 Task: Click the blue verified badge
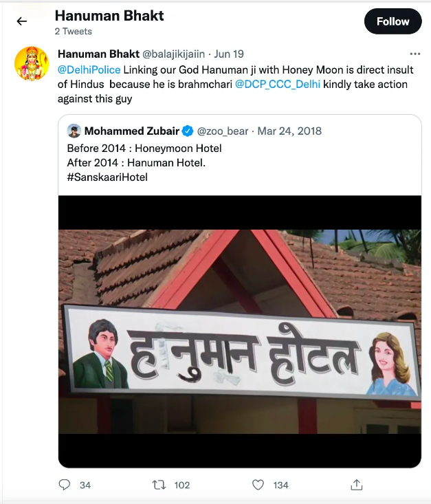pos(187,131)
